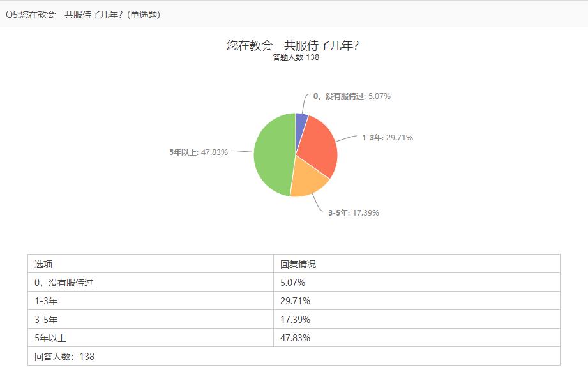Click the 选项 column header
Screen dimensions: 588x370
pos(43,264)
